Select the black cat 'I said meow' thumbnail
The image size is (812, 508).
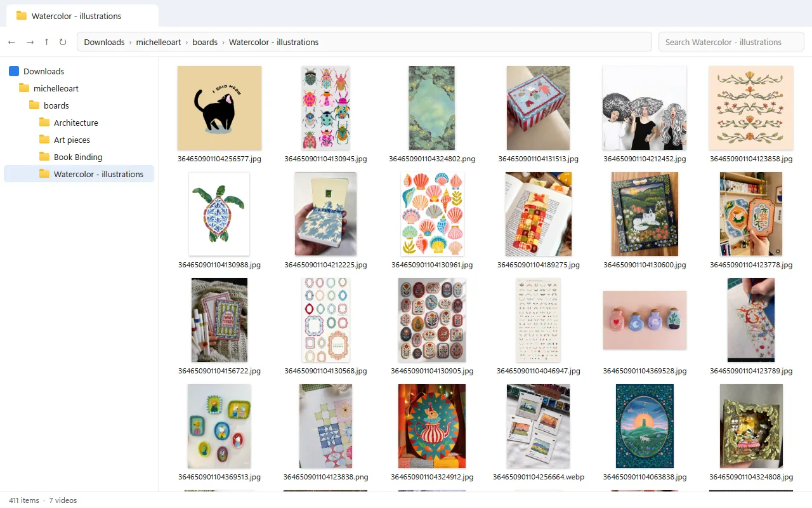[219, 108]
